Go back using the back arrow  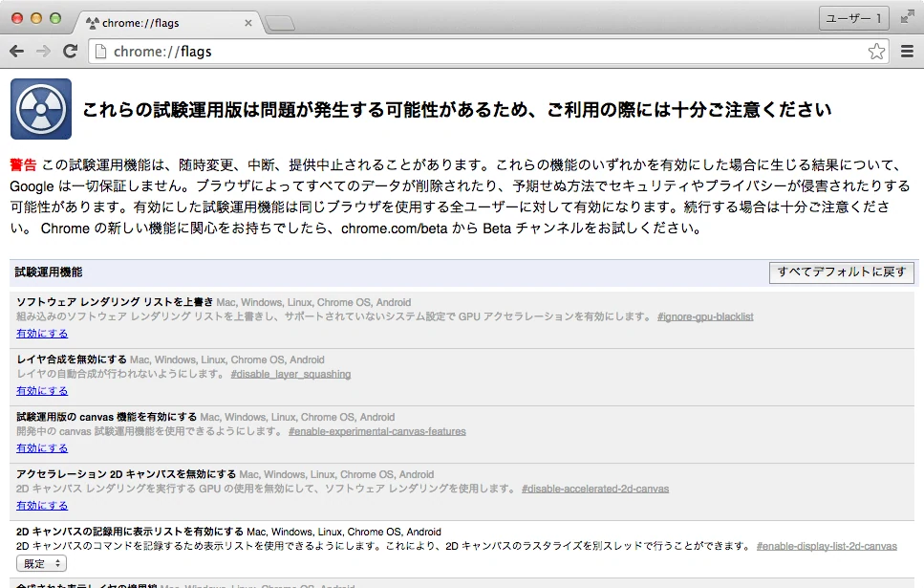click(17, 52)
